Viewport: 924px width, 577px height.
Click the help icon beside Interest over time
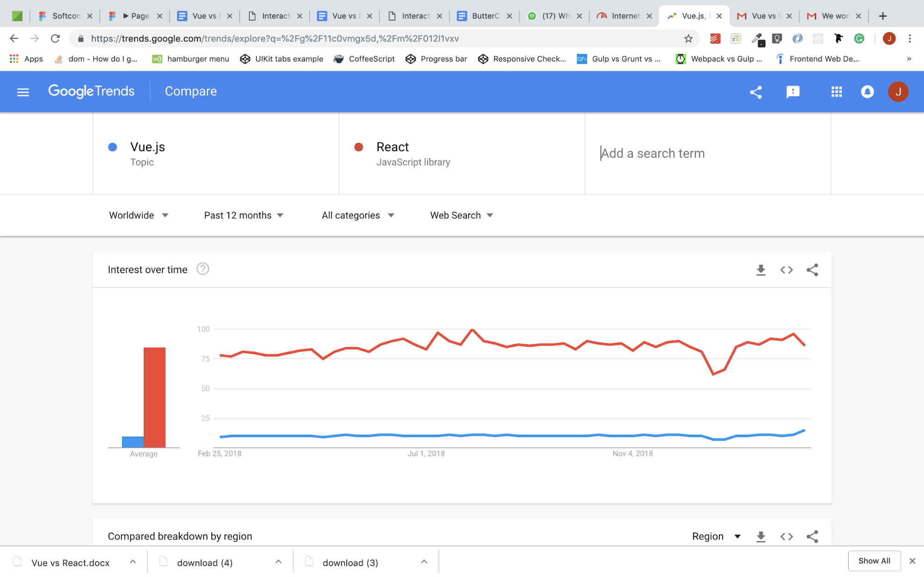(x=202, y=269)
